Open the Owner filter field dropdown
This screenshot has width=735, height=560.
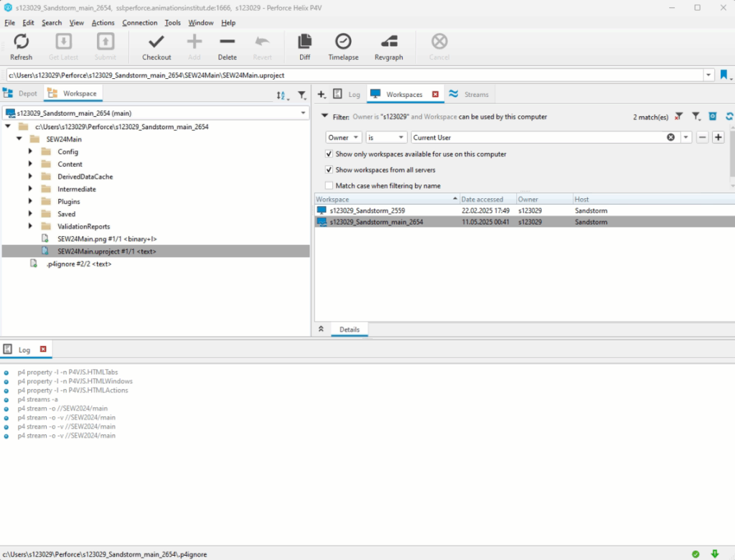point(343,137)
